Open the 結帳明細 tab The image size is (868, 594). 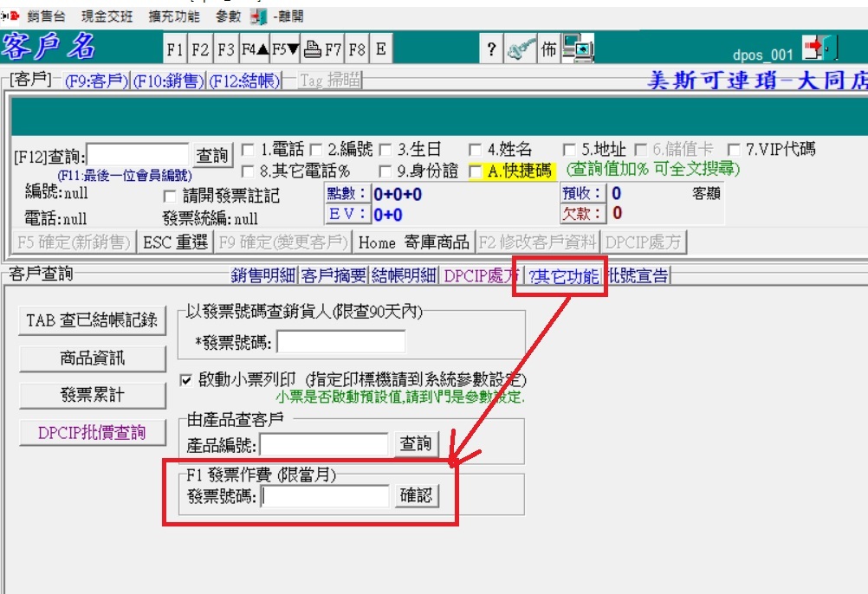(x=404, y=274)
